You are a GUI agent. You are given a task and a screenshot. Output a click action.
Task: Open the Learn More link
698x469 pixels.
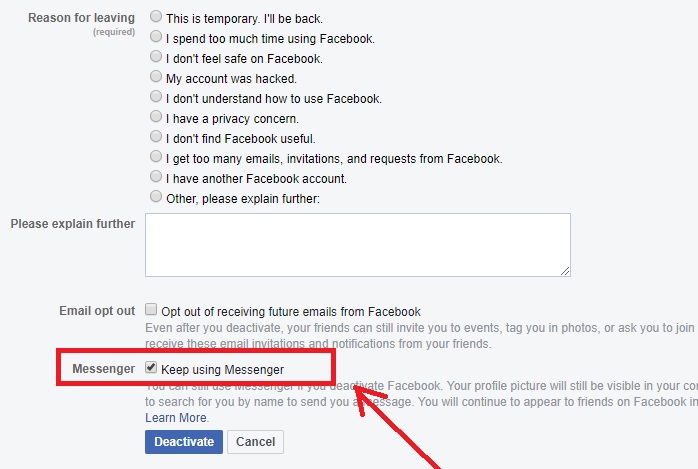point(176,417)
